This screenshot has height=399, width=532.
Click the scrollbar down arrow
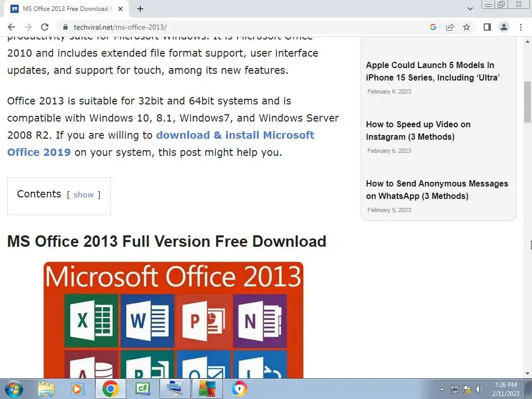tap(527, 374)
